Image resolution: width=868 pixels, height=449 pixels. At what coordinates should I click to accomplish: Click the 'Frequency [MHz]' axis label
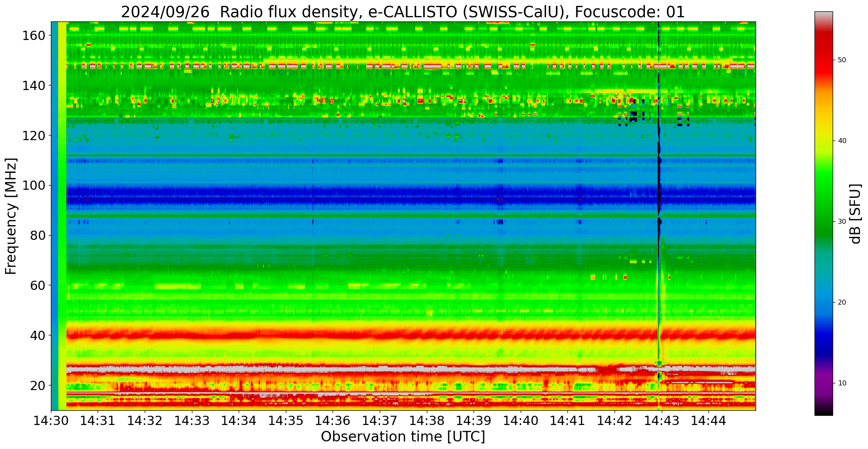tap(11, 216)
